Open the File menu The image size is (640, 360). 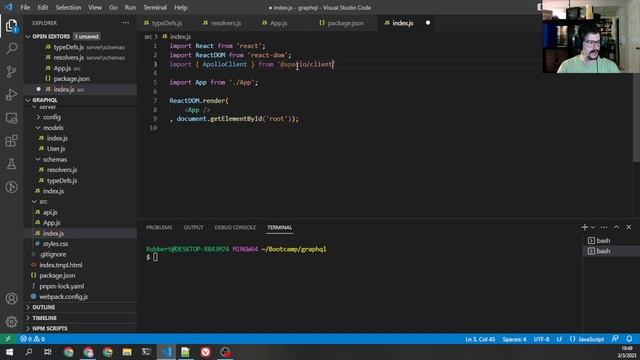pos(25,7)
